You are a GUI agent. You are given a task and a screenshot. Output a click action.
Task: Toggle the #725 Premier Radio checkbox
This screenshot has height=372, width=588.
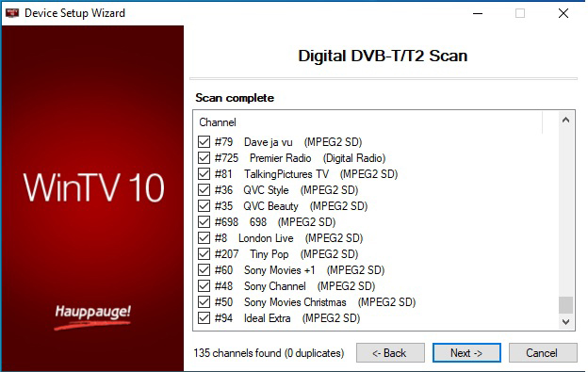point(204,158)
